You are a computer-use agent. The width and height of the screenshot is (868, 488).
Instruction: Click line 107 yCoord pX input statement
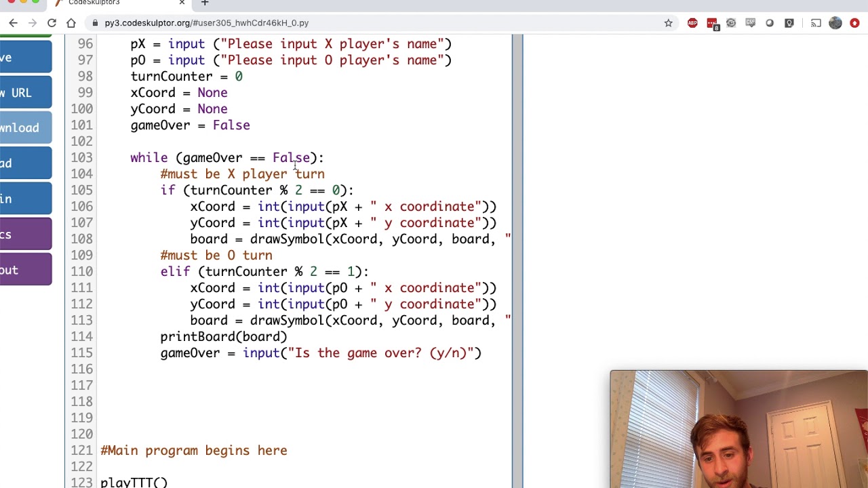click(x=343, y=223)
